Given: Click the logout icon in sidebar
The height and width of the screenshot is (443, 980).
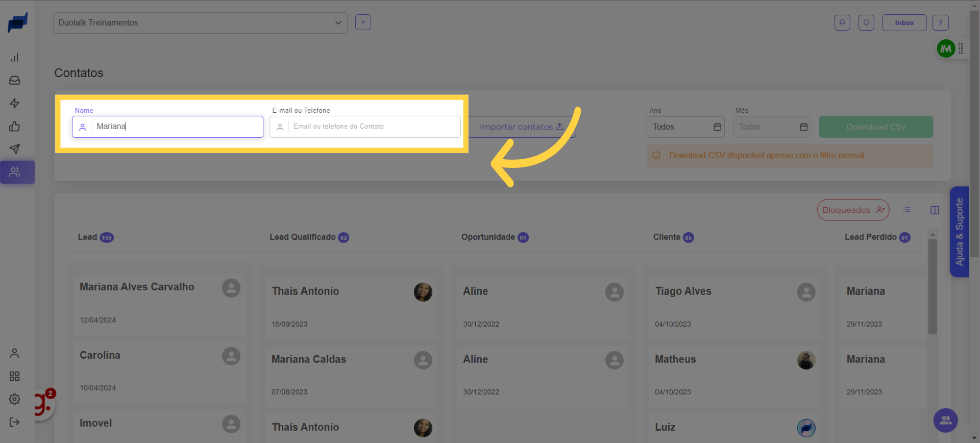Looking at the screenshot, I should point(14,422).
